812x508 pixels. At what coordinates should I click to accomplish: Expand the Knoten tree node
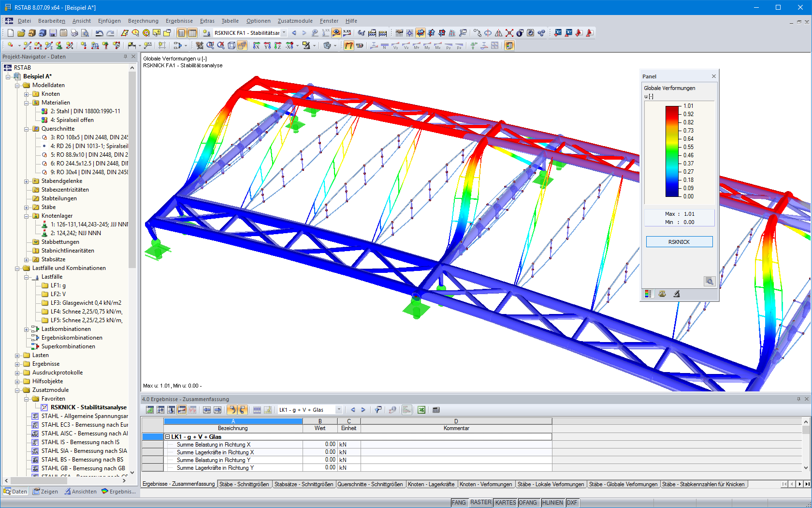click(27, 94)
